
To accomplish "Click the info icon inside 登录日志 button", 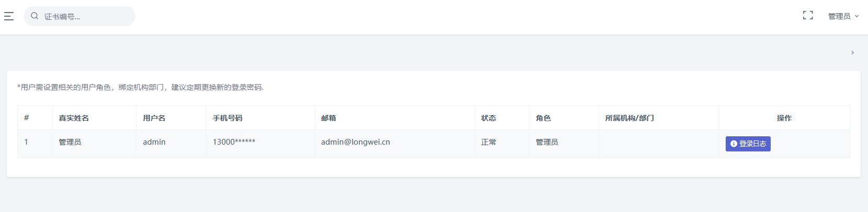I will coord(734,144).
